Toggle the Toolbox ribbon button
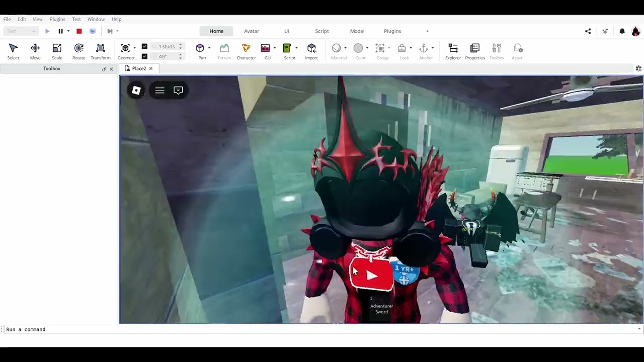Screen dimensions: 644x362 click(497, 51)
